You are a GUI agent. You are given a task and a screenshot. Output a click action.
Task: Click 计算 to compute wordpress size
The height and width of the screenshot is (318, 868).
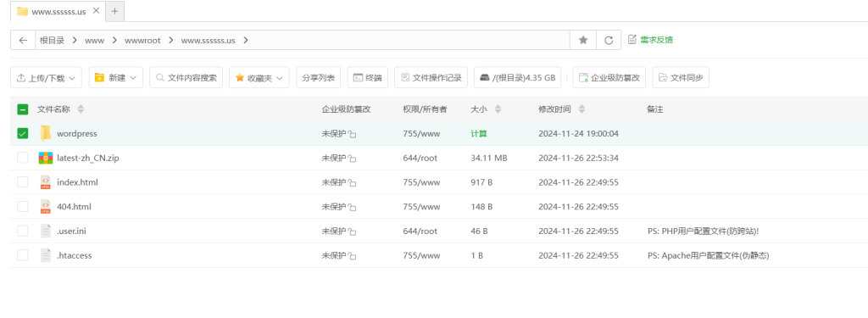pyautogui.click(x=479, y=133)
